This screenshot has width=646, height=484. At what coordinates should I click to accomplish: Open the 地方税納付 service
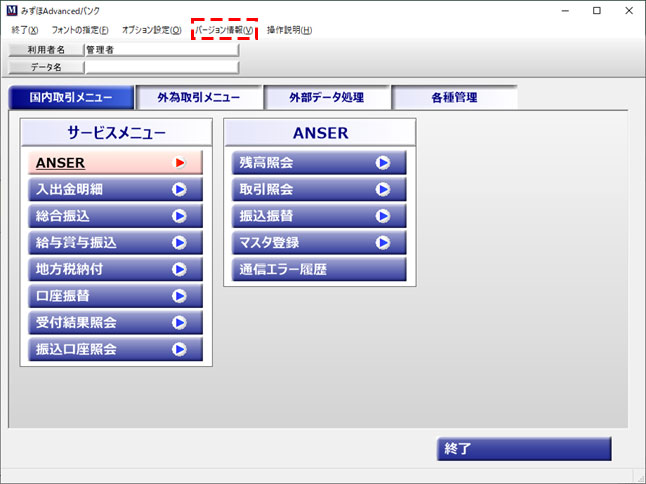coord(115,269)
